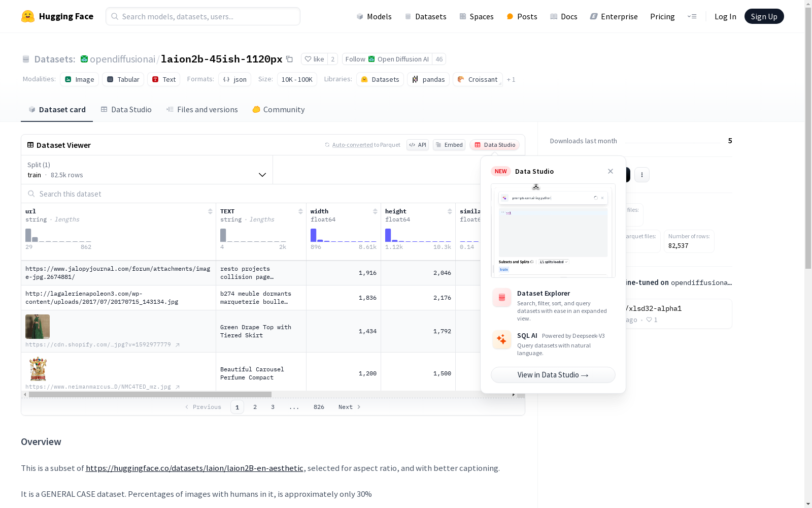The image size is (812, 508).
Task: Select the Text modality tag
Action: [x=164, y=79]
